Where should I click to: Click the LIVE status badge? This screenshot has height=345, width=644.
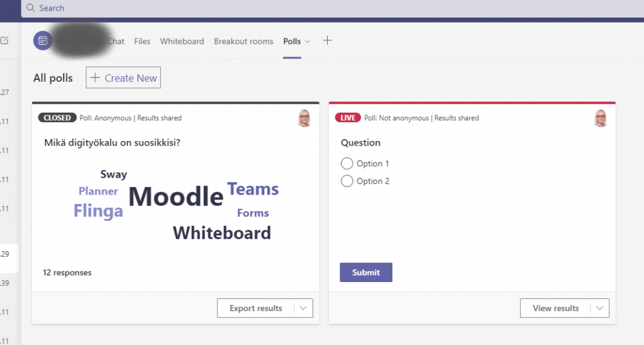348,118
